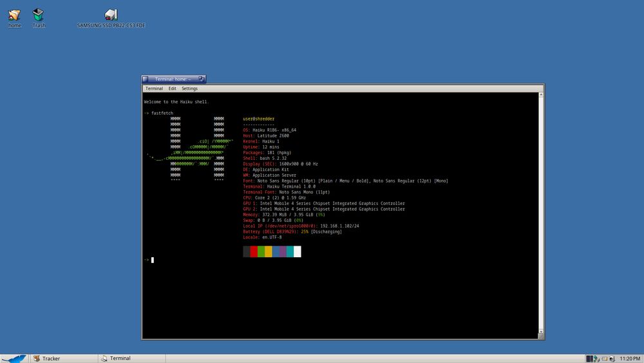Click the ProcessController CPU bars tray icon

[589, 359]
